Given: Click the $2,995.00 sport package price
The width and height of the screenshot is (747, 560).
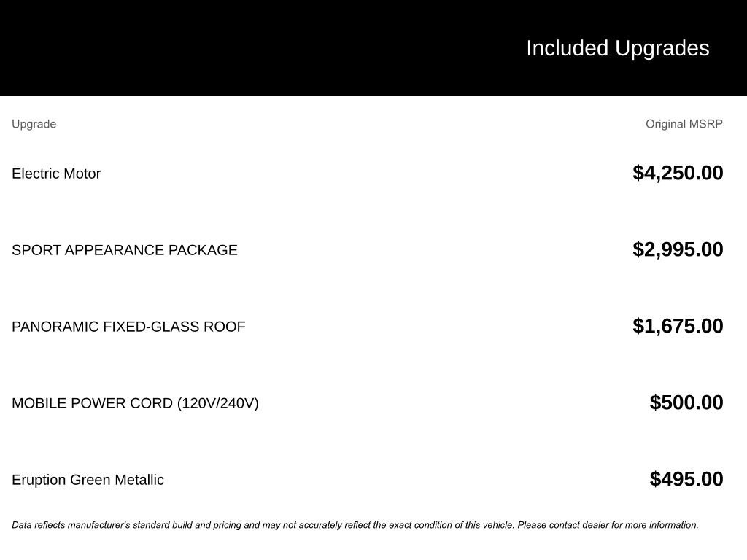Looking at the screenshot, I should pyautogui.click(x=678, y=249).
